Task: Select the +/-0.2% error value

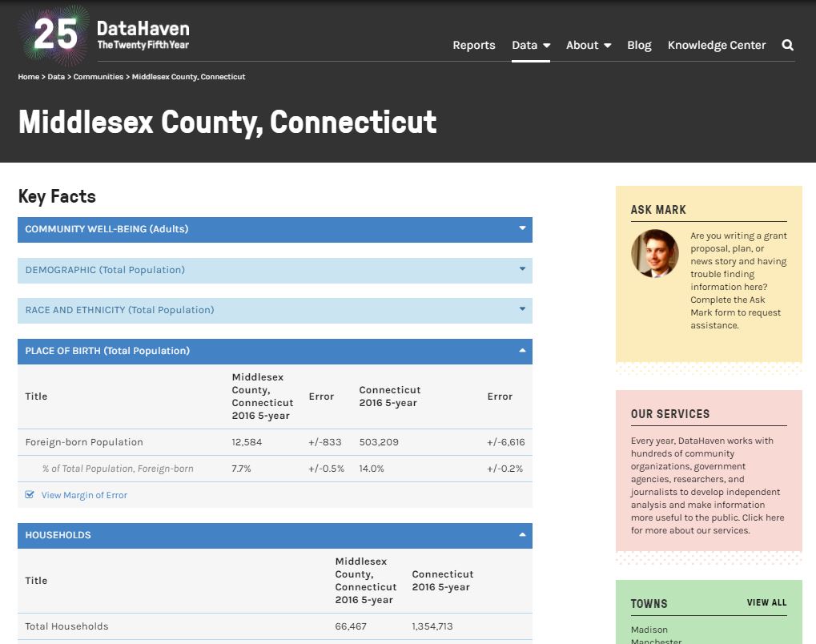Action: [x=504, y=469]
